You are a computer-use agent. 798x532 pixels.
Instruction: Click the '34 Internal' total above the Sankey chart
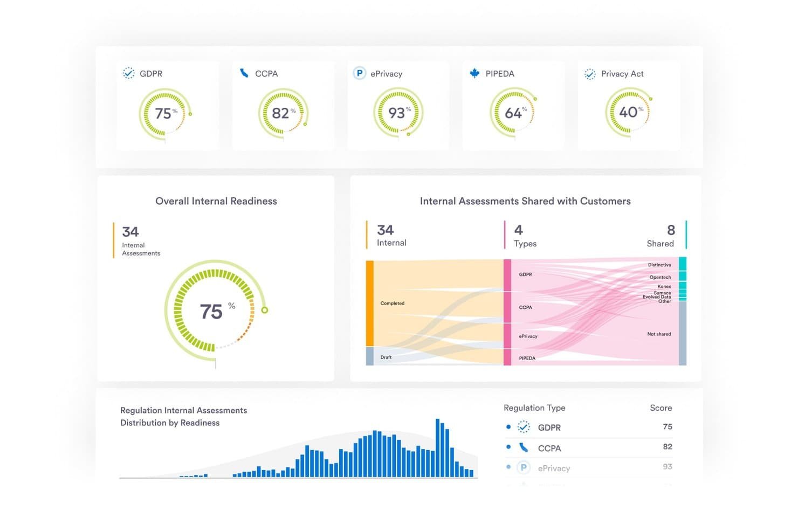[x=391, y=236]
